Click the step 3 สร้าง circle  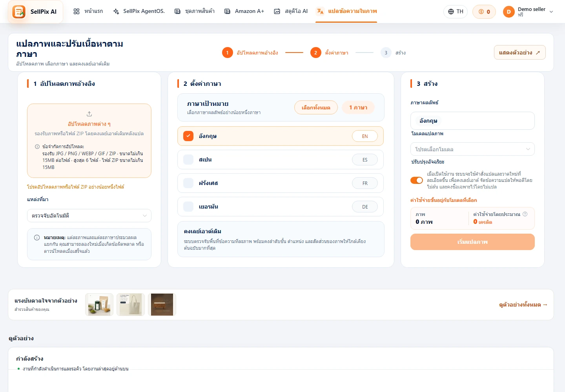pos(386,53)
